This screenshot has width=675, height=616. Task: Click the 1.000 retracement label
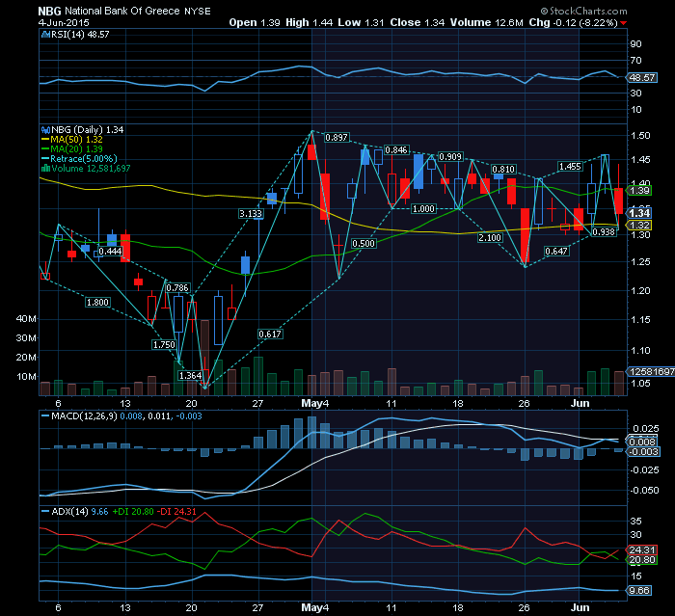coord(423,209)
